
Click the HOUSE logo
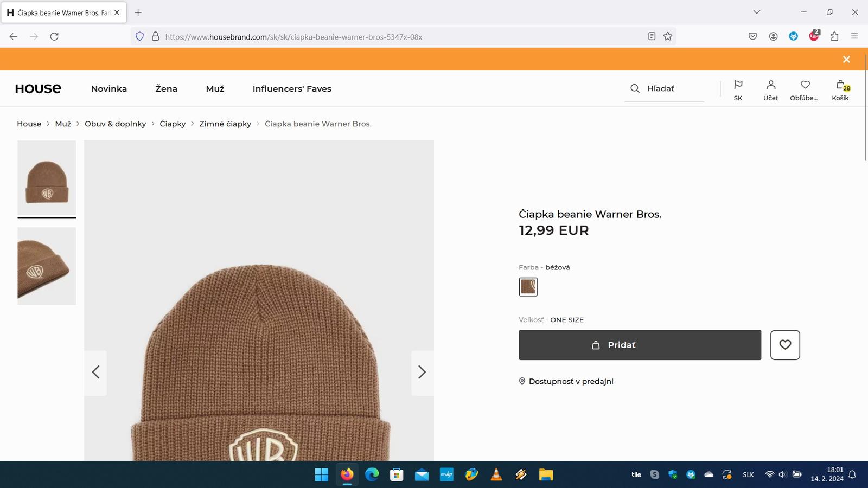[38, 89]
